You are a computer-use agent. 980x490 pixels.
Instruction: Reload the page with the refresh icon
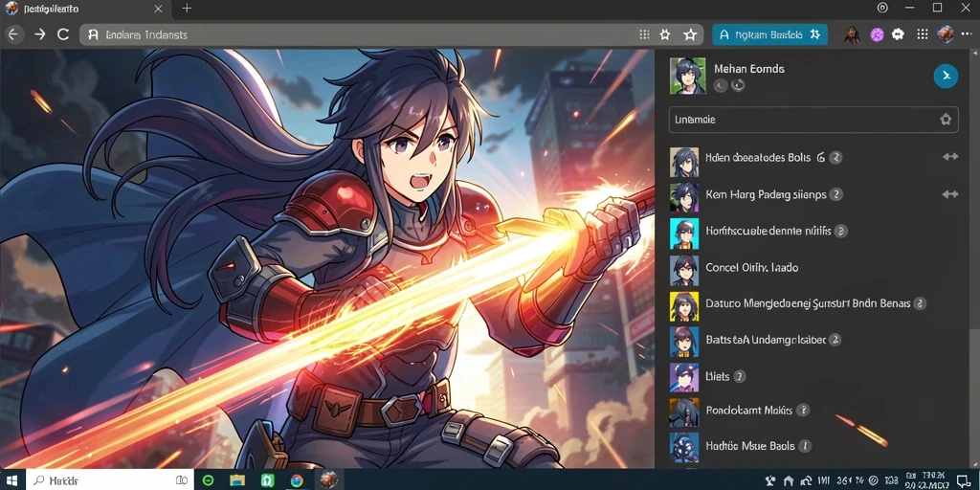[63, 34]
